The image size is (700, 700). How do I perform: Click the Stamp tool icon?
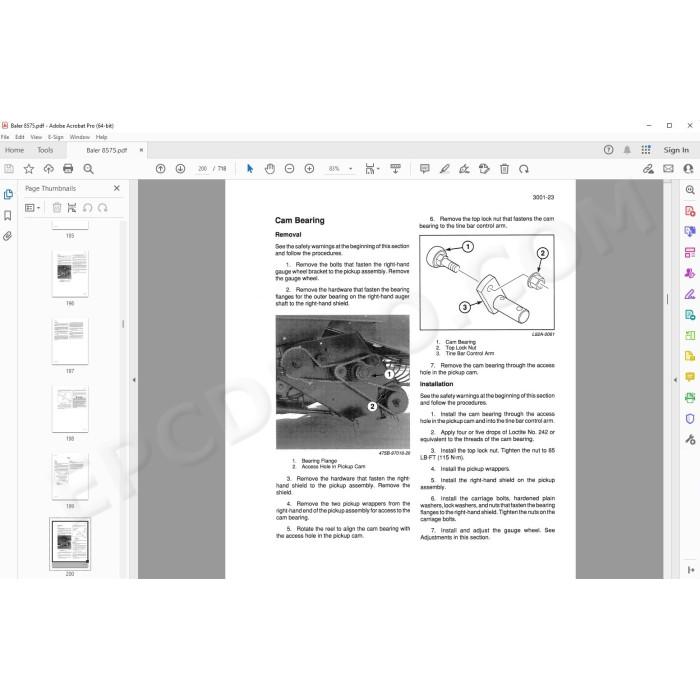[484, 169]
